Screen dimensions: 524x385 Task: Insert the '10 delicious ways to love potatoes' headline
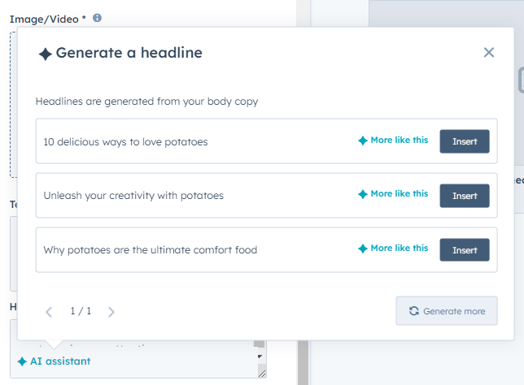465,141
